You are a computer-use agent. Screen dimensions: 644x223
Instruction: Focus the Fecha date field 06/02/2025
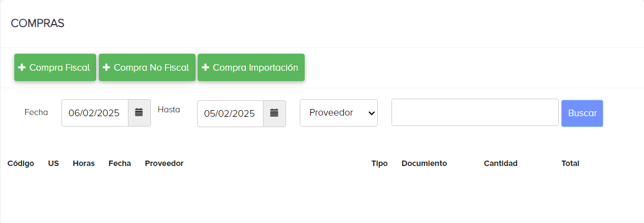click(95, 113)
